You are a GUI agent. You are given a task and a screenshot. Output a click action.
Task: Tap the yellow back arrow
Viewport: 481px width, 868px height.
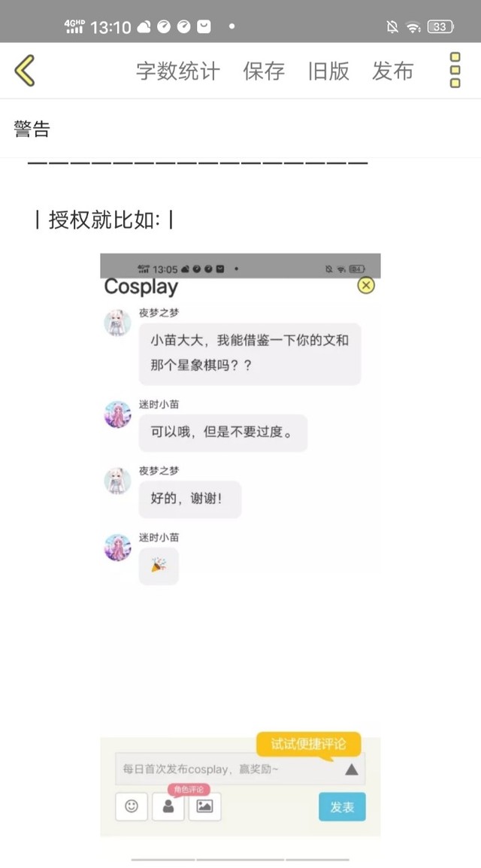tap(25, 70)
